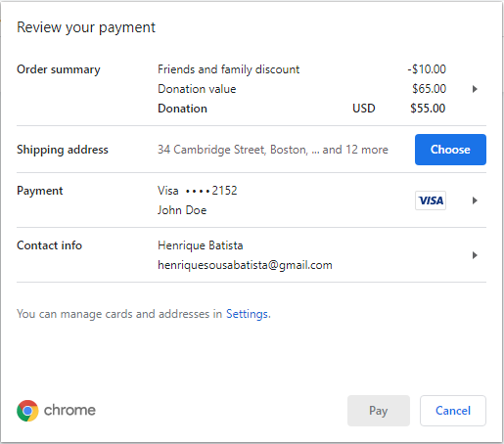The width and height of the screenshot is (504, 444).
Task: Click the Henrique Batista contact name
Action: point(201,245)
